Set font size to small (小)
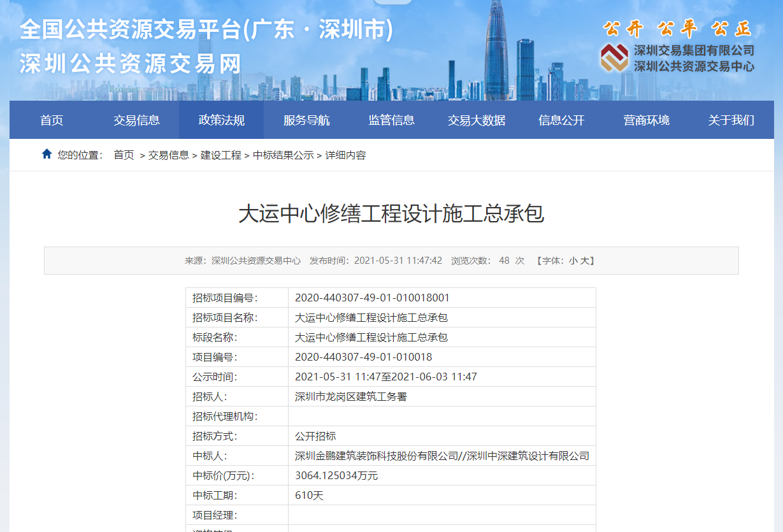The image size is (783, 532). [x=573, y=261]
